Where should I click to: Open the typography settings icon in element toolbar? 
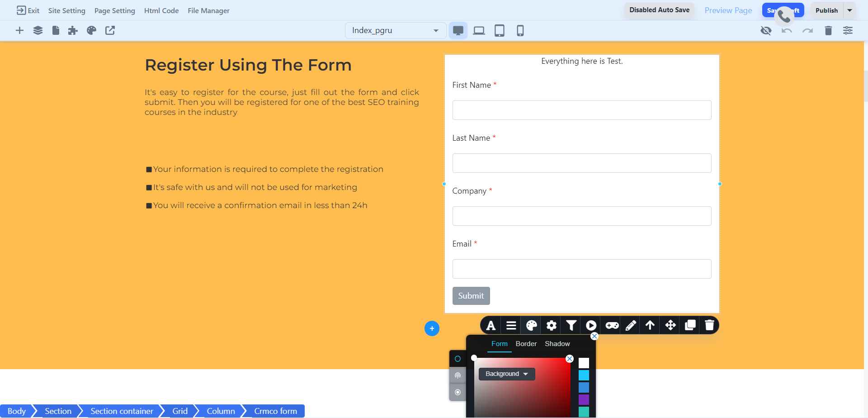(491, 325)
